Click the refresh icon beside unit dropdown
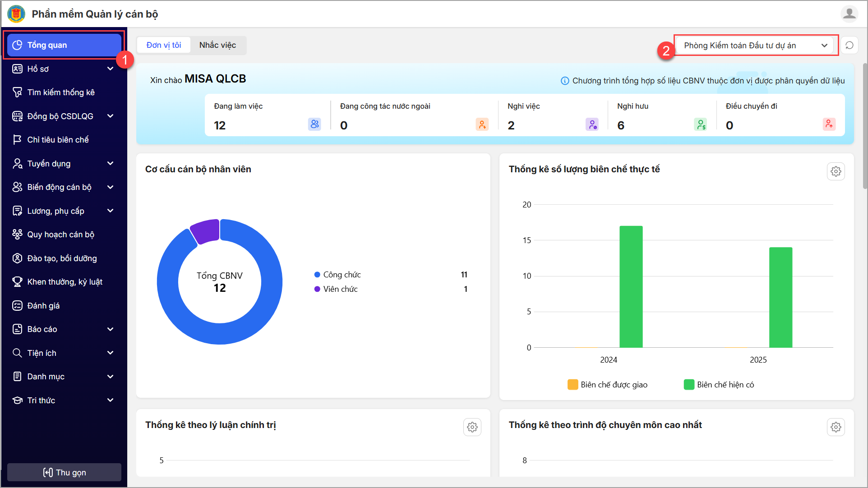 [850, 45]
